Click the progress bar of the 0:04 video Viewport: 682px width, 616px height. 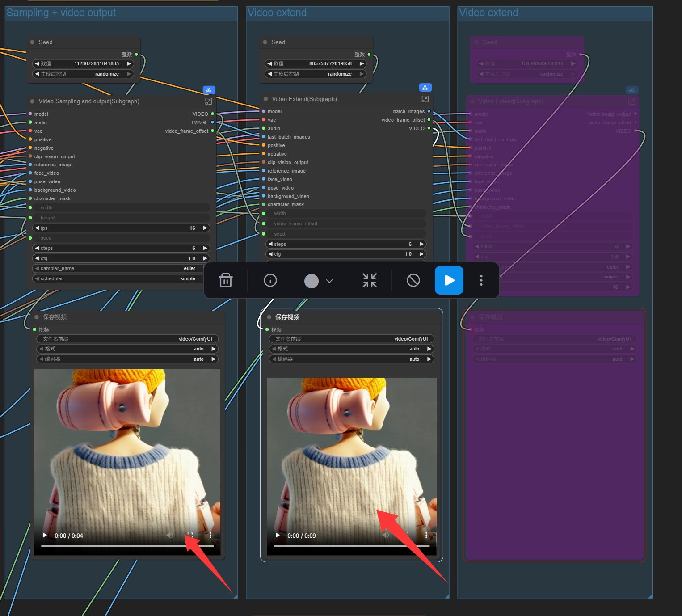pos(127,546)
